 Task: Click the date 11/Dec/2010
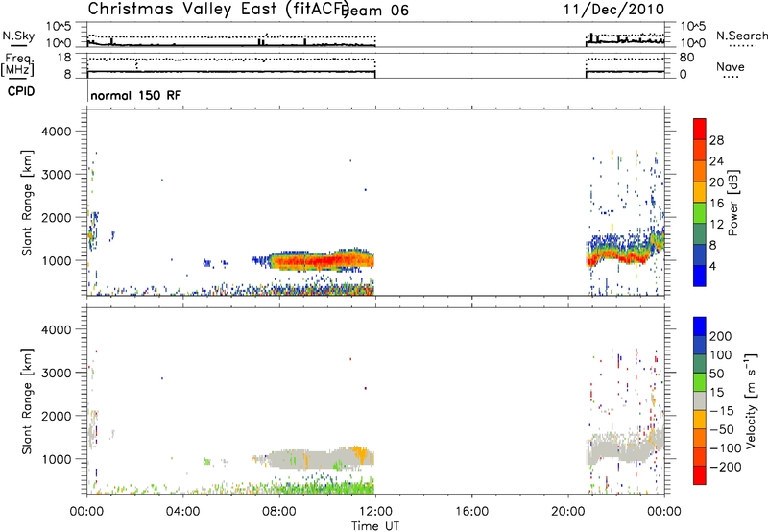pos(613,10)
